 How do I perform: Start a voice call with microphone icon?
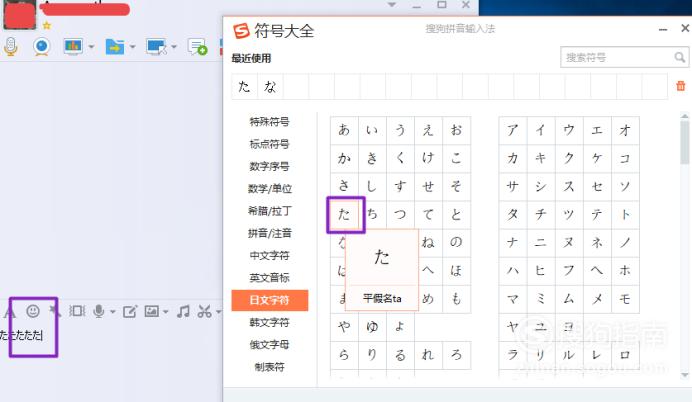[x=11, y=46]
